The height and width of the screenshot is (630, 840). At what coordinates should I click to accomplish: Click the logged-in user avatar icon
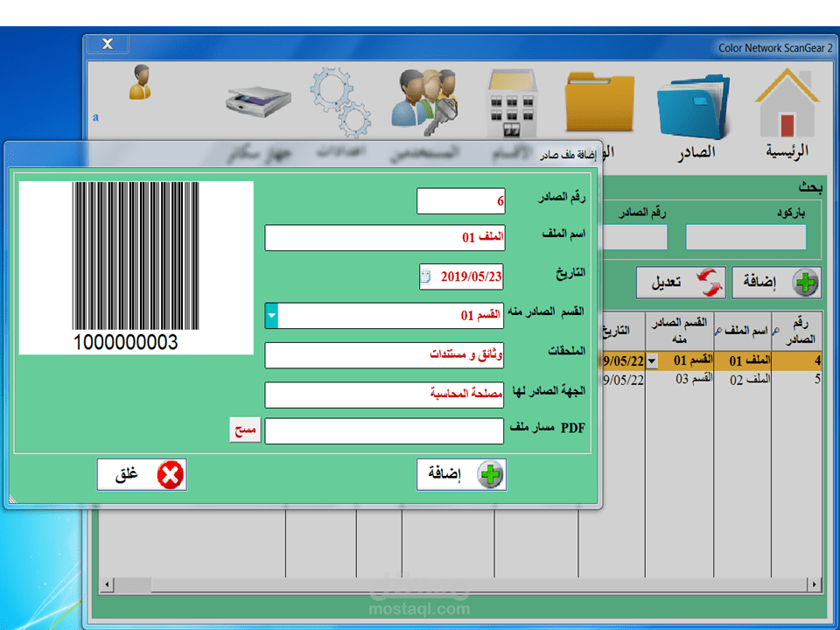(x=140, y=82)
